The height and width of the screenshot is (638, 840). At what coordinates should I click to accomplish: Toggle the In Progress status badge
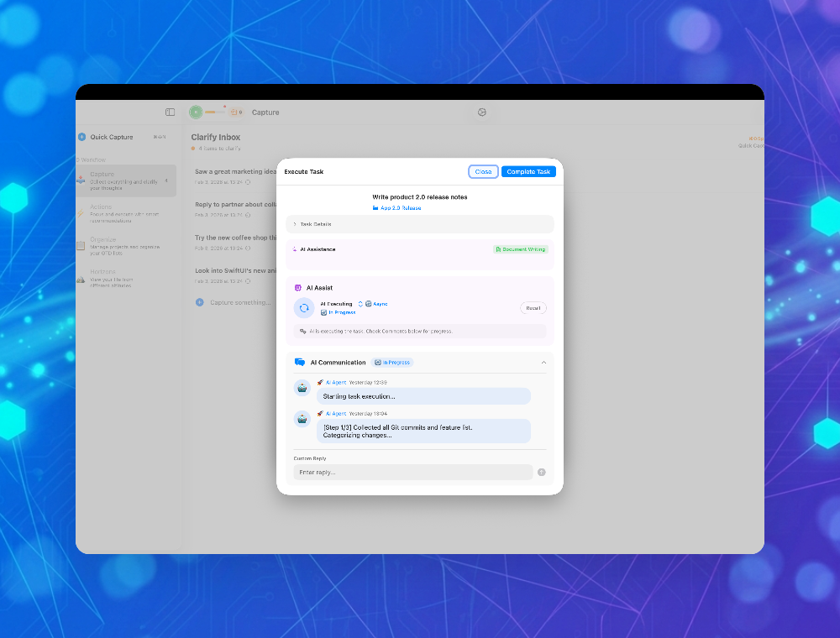392,363
